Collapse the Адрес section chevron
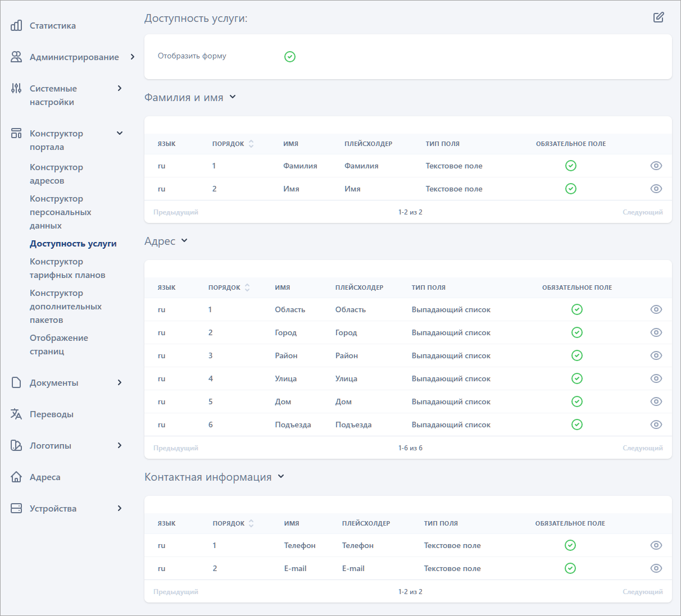681x616 pixels. pos(184,241)
